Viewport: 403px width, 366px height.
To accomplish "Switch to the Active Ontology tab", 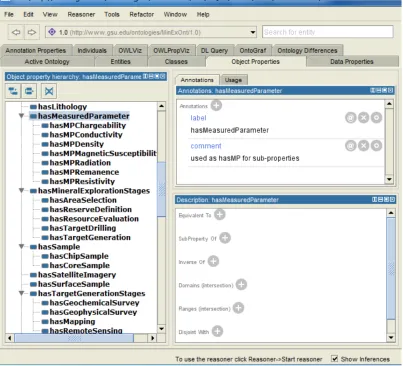I will [47, 62].
